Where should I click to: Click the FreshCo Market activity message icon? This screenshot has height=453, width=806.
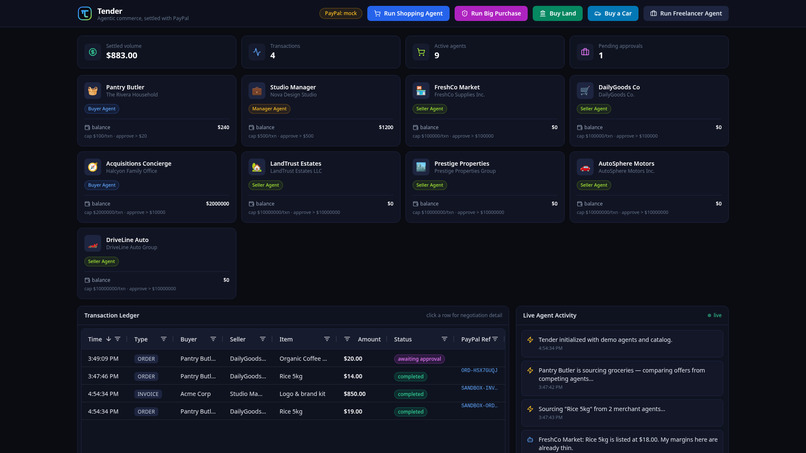[530, 440]
